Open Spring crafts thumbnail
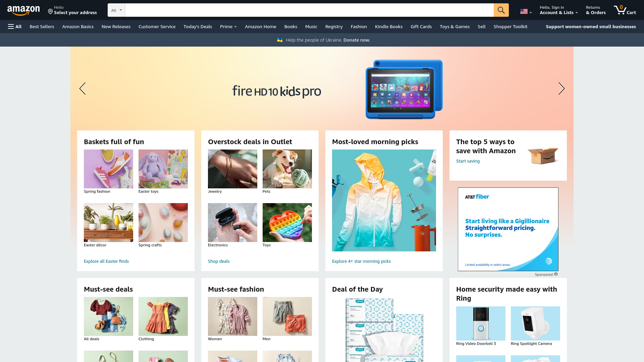Image resolution: width=644 pixels, height=362 pixels. (163, 223)
